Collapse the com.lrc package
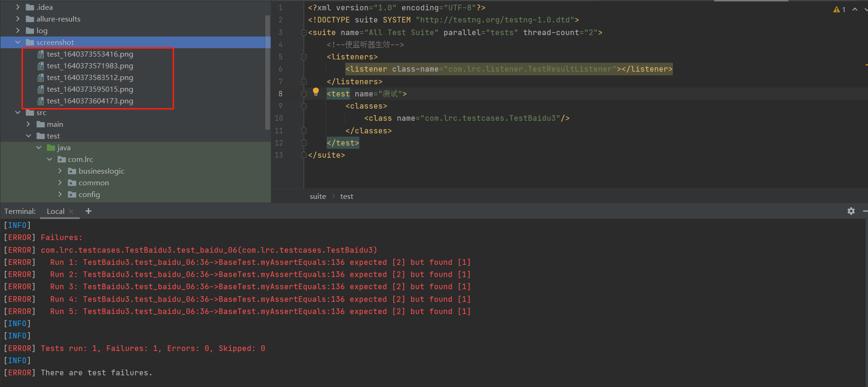 pyautogui.click(x=50, y=159)
